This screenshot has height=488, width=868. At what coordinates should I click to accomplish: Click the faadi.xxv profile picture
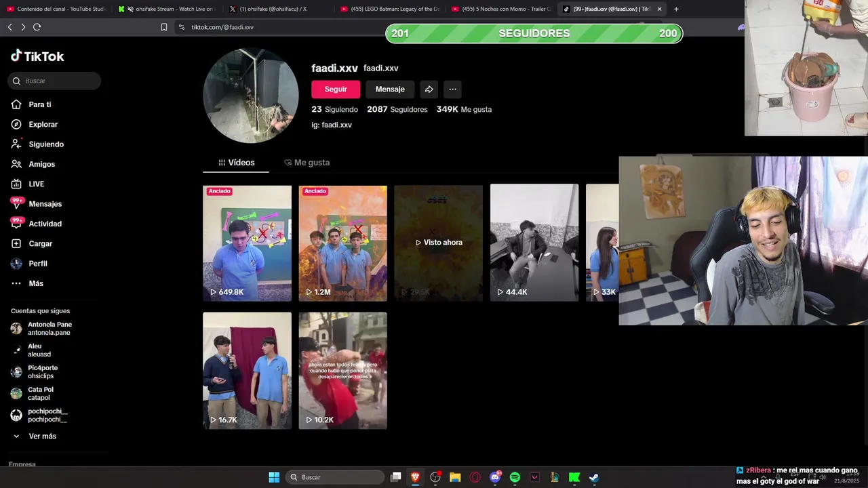pos(251,96)
